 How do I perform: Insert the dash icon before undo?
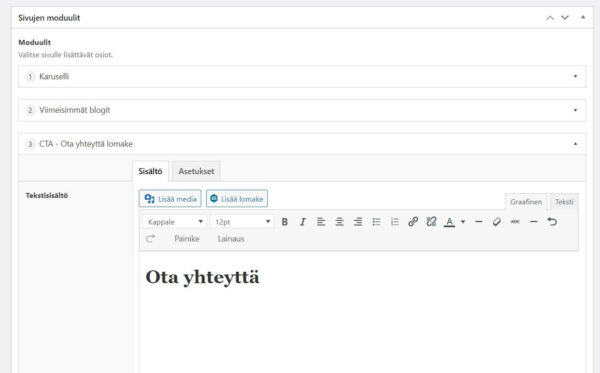tap(533, 222)
